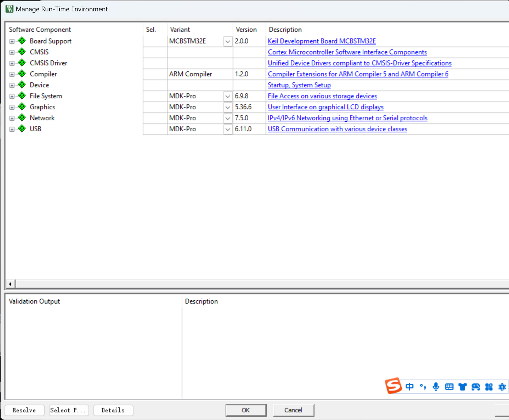
Task: Click the Details button
Action: pos(113,410)
